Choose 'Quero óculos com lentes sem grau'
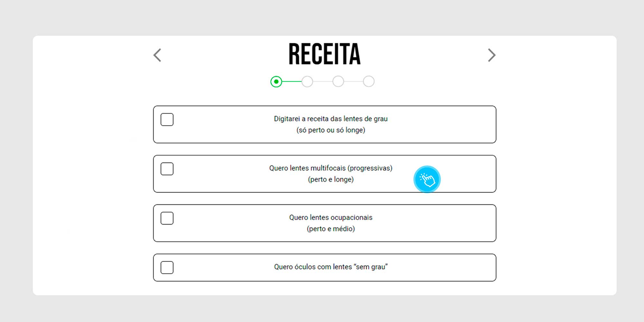The image size is (644, 322). [x=325, y=268]
